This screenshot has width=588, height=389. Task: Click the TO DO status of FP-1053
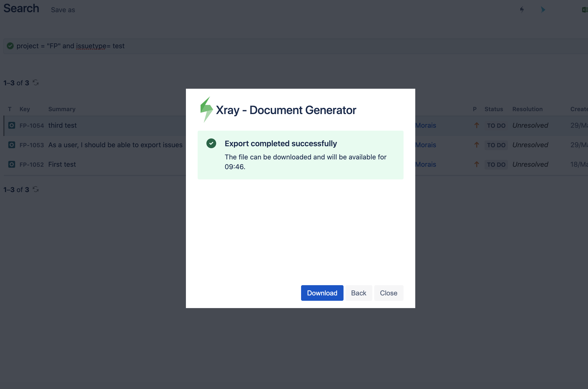[496, 145]
